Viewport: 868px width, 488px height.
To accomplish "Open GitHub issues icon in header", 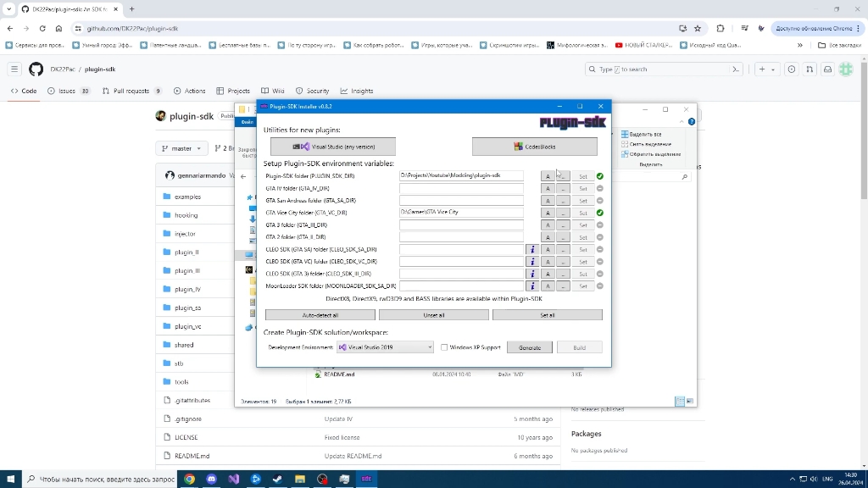I will 792,69.
